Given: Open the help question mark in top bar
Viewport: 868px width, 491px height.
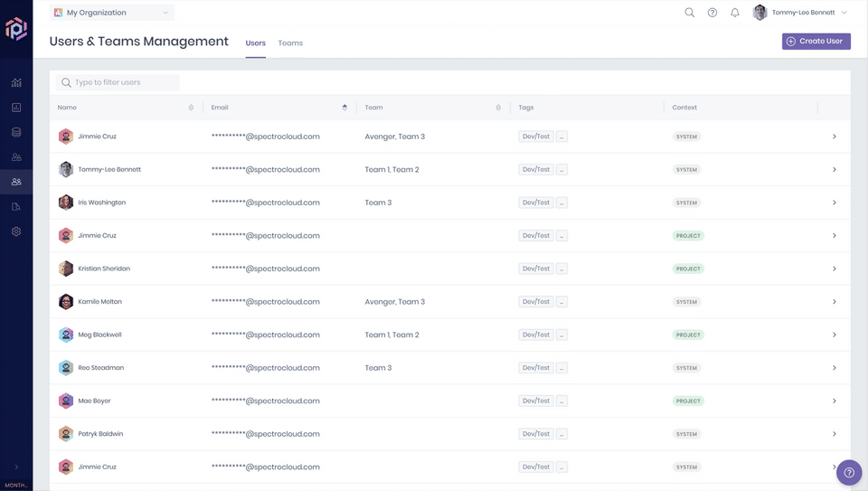Looking at the screenshot, I should (x=712, y=12).
